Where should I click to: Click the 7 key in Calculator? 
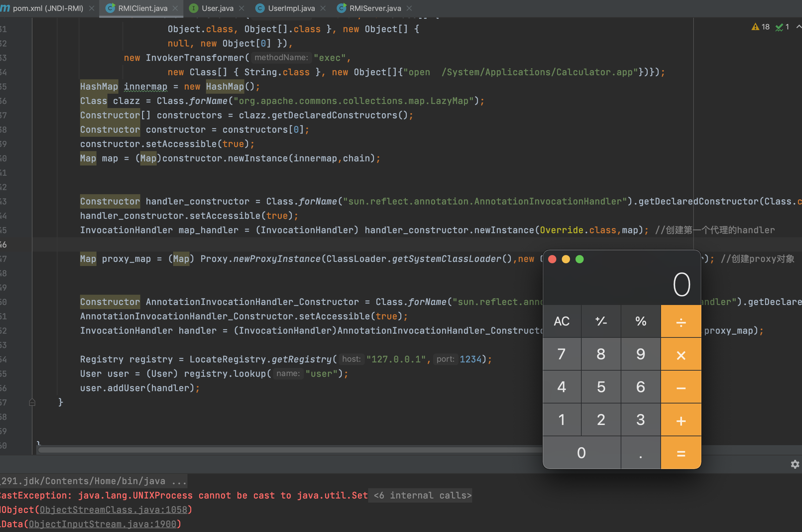tap(561, 354)
